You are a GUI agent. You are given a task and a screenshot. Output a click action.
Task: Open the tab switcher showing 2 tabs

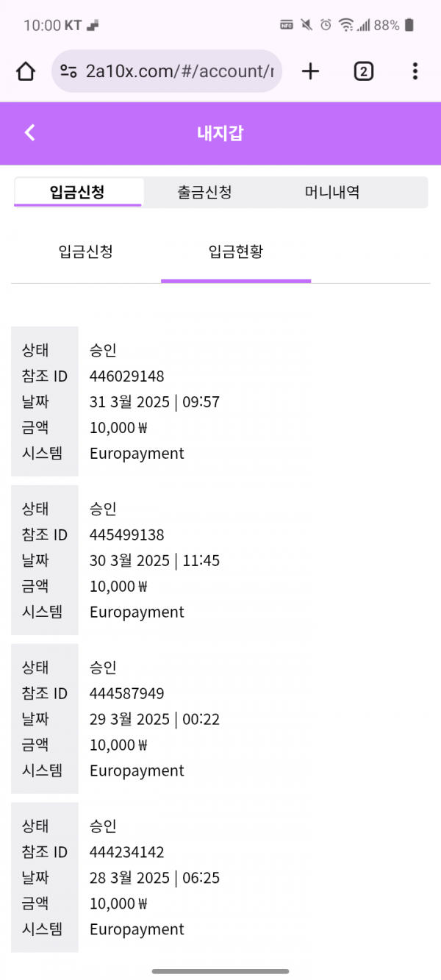[363, 71]
